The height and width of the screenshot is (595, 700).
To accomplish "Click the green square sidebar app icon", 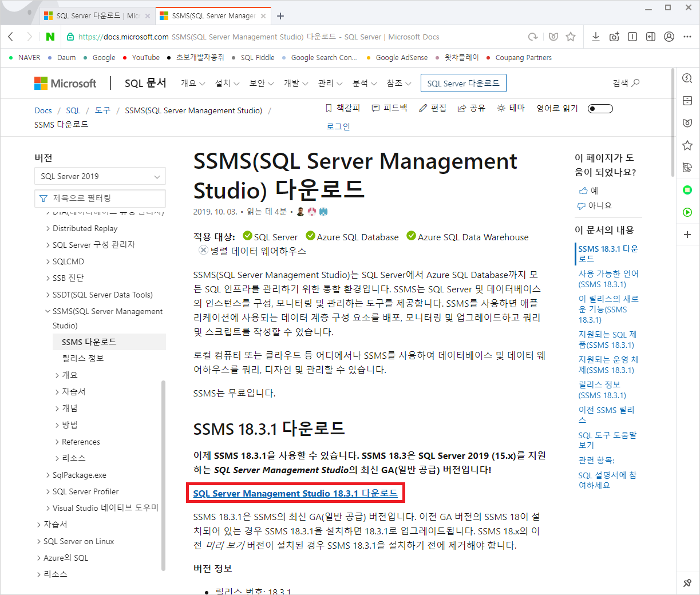I will coord(687,190).
